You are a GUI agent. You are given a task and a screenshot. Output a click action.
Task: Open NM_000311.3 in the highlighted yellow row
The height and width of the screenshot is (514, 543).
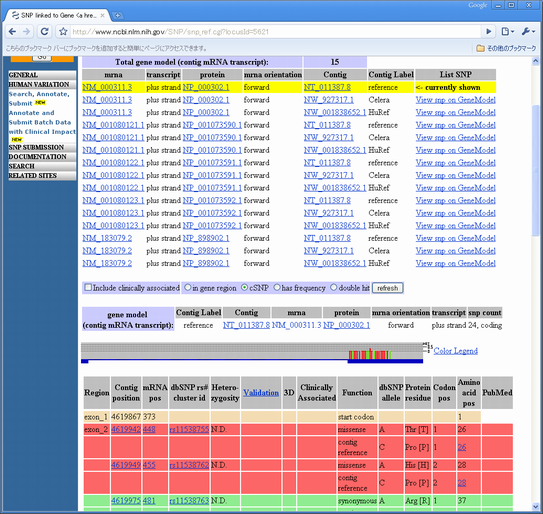(107, 87)
